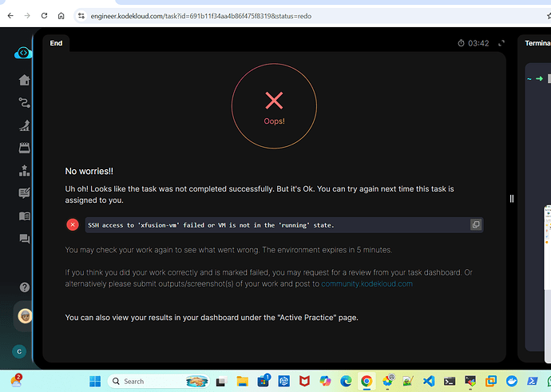Open Task View on taskbar

[221, 381]
